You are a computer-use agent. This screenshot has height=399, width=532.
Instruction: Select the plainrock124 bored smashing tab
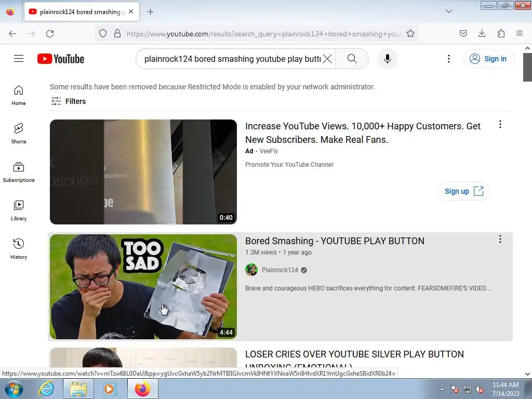tap(82, 12)
